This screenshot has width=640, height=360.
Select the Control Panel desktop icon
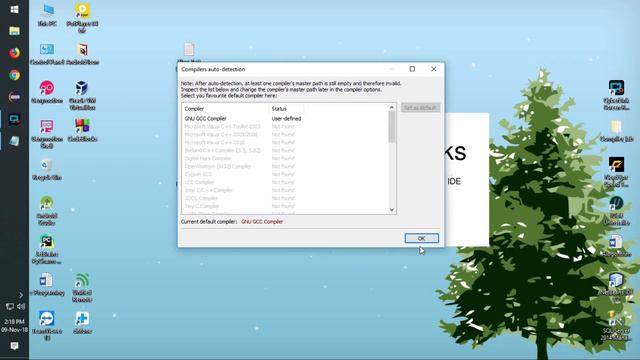pos(47,54)
